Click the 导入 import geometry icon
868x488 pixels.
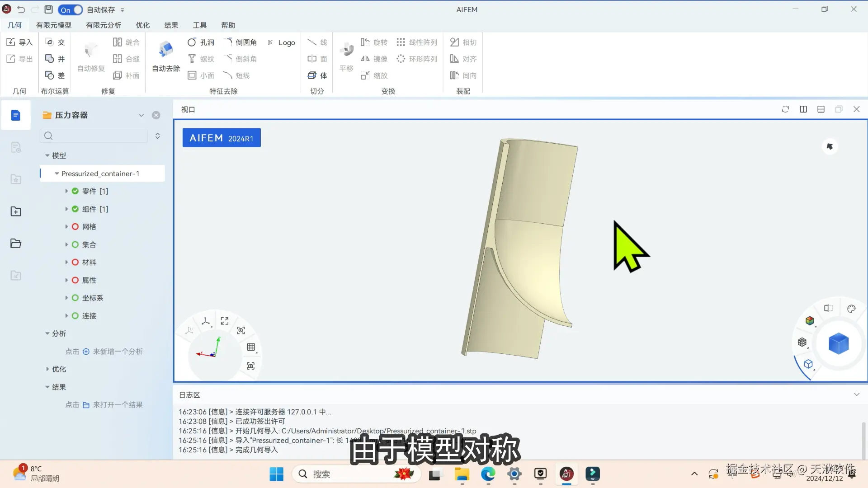point(11,42)
